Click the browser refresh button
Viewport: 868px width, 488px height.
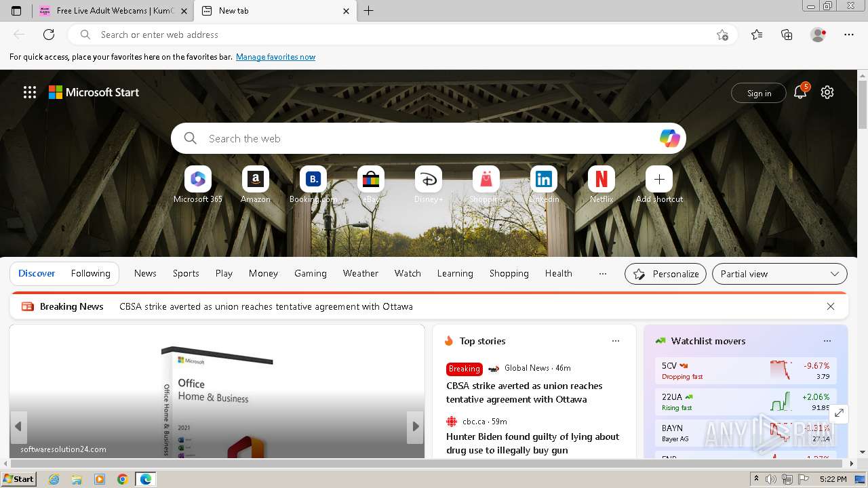click(x=49, y=35)
